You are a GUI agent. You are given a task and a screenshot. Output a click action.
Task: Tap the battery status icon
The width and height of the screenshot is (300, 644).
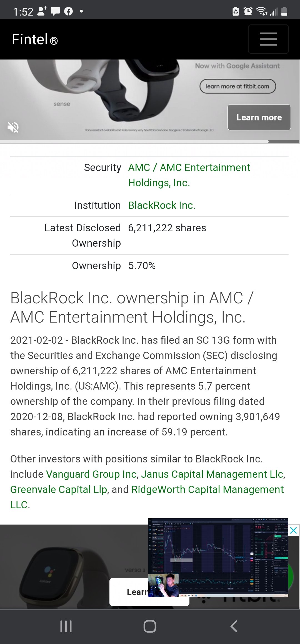[x=284, y=11]
